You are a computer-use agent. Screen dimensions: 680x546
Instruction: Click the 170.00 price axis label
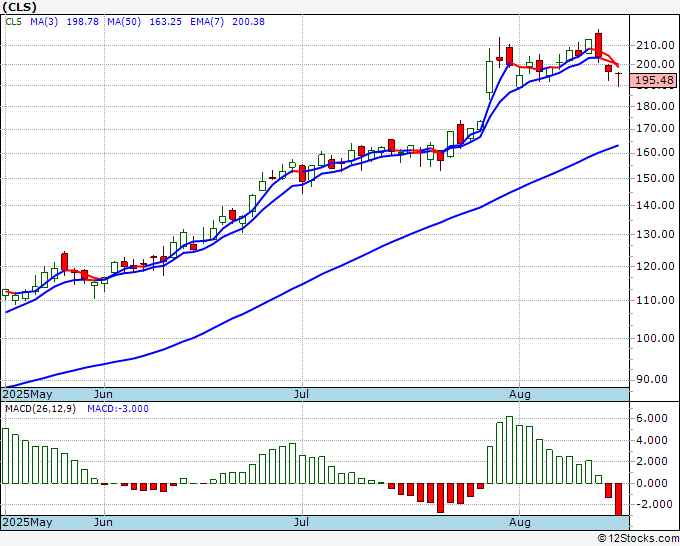point(655,128)
